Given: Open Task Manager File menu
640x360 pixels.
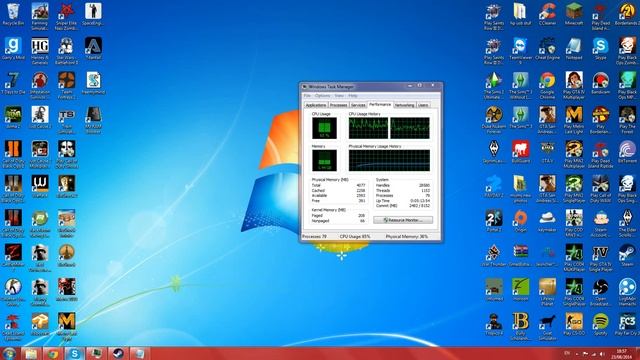Looking at the screenshot, I should tap(307, 96).
